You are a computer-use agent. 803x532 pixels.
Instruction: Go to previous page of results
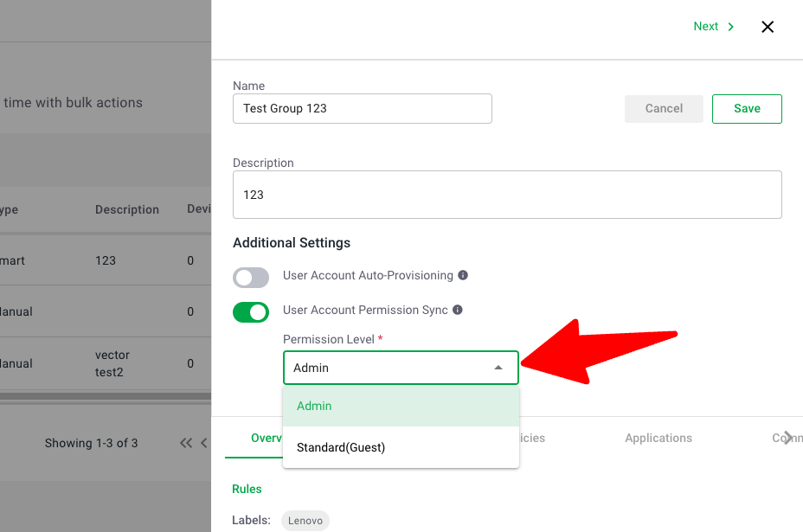(204, 443)
